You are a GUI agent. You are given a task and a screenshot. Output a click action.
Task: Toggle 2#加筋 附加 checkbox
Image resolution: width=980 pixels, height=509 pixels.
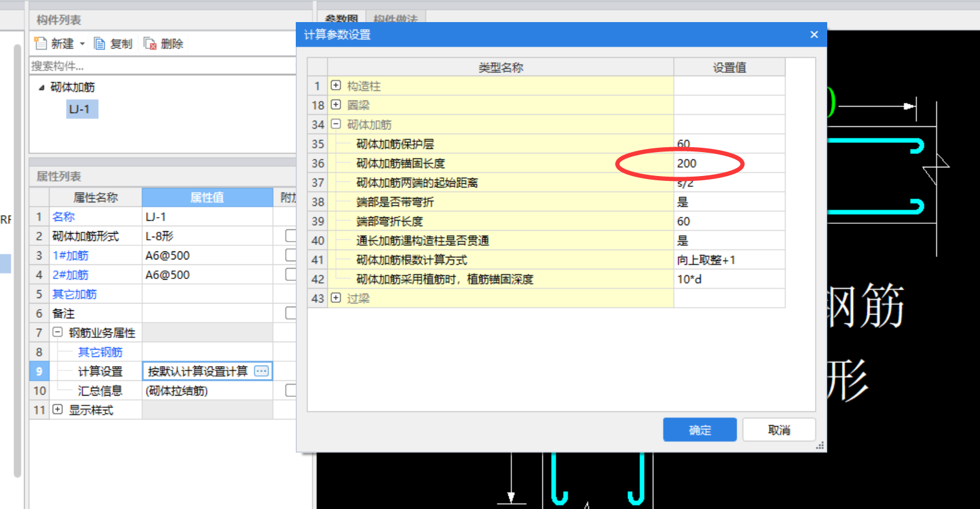click(x=291, y=274)
